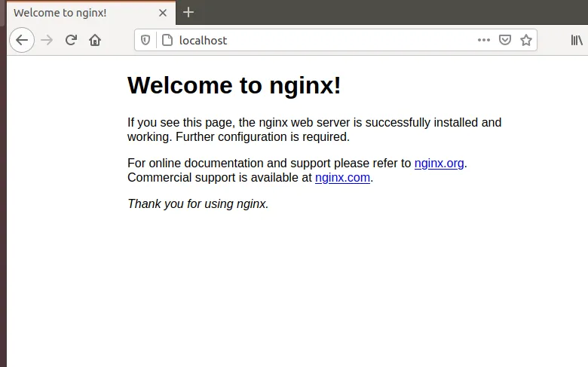Open a new tab with plus button
The height and width of the screenshot is (367, 588).
click(188, 12)
